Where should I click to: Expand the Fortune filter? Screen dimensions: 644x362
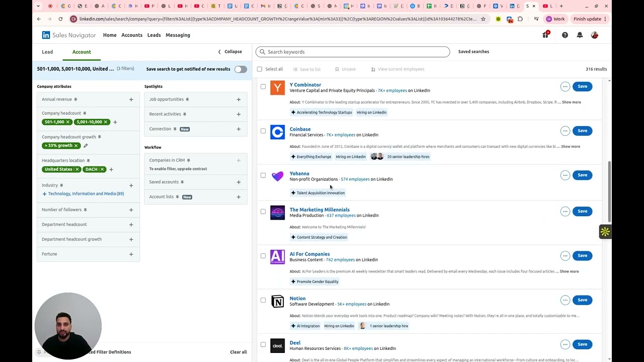131,254
